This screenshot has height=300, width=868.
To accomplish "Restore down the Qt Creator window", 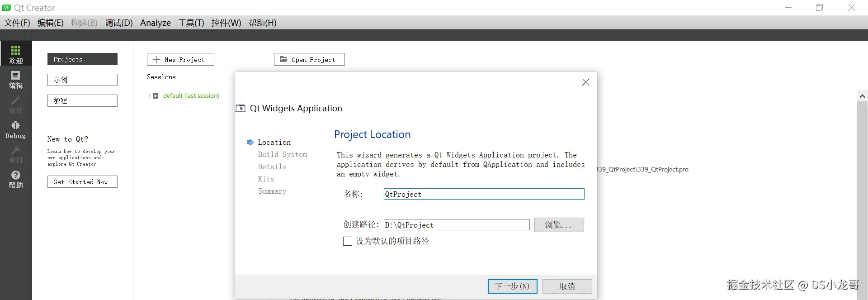I will (x=819, y=8).
